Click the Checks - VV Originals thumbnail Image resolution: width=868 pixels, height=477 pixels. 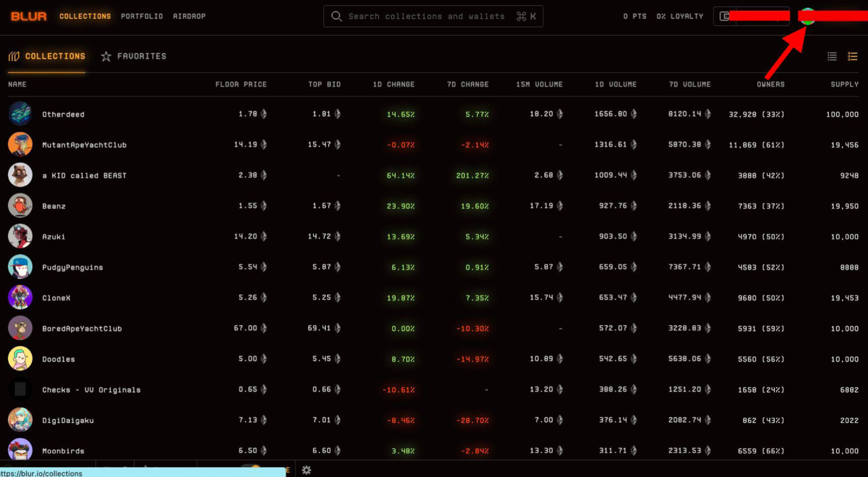(x=20, y=389)
